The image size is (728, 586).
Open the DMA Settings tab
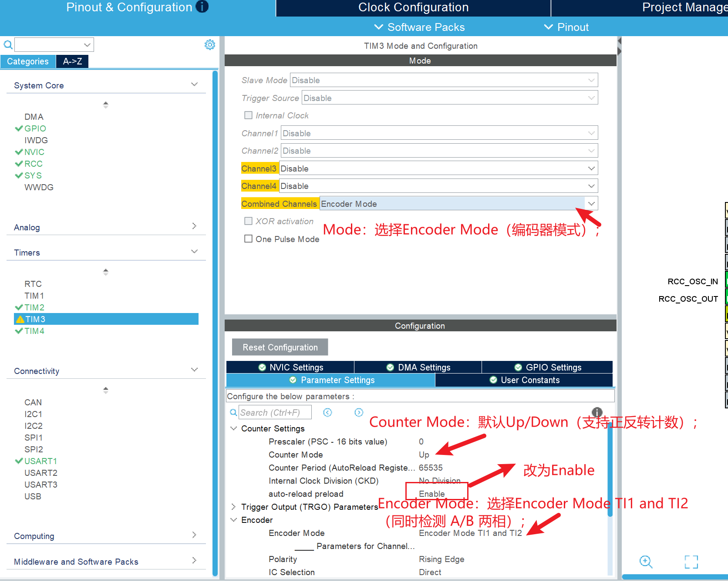pyautogui.click(x=418, y=367)
